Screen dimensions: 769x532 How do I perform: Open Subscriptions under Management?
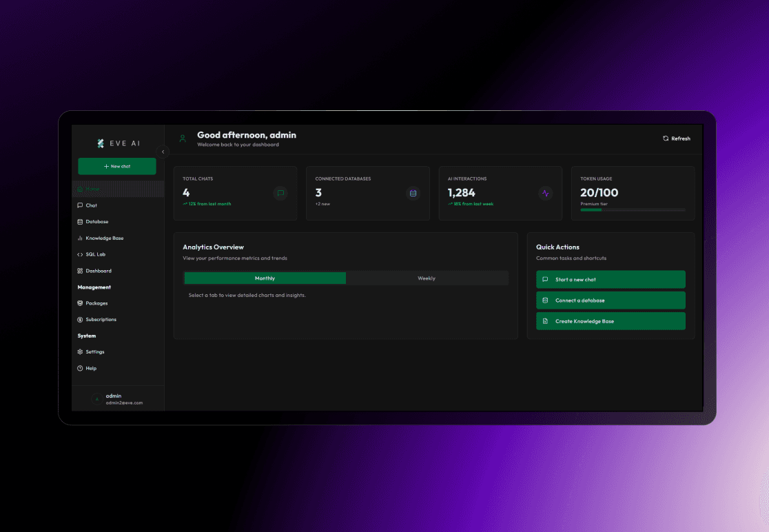pos(118,319)
